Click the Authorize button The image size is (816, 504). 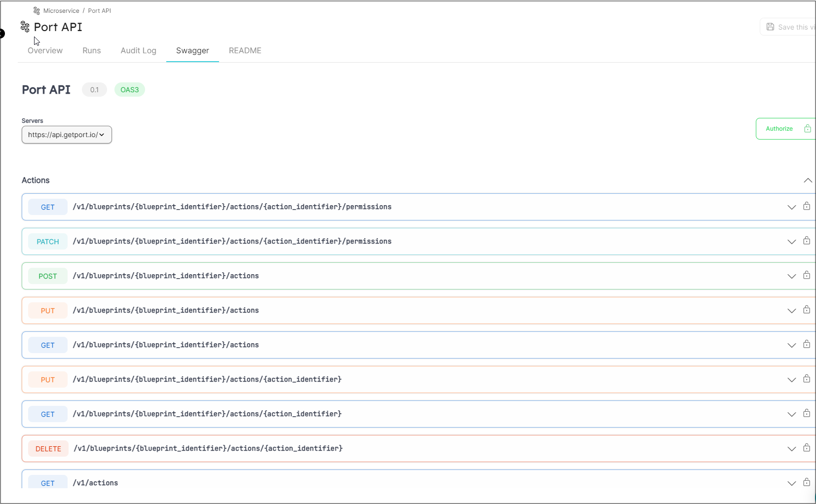click(x=779, y=128)
